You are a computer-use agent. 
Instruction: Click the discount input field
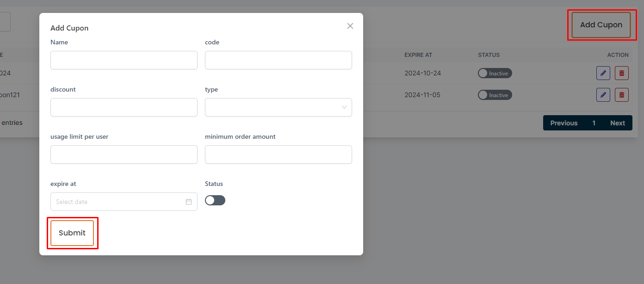124,107
